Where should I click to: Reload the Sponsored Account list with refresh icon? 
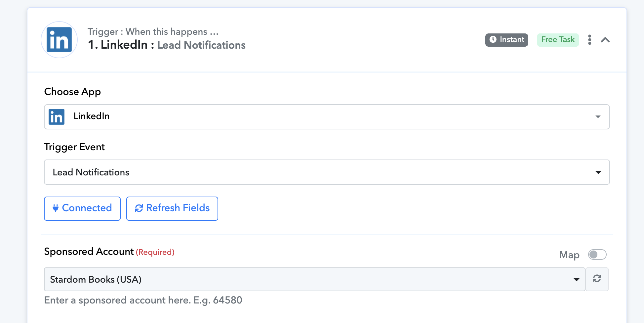click(597, 279)
